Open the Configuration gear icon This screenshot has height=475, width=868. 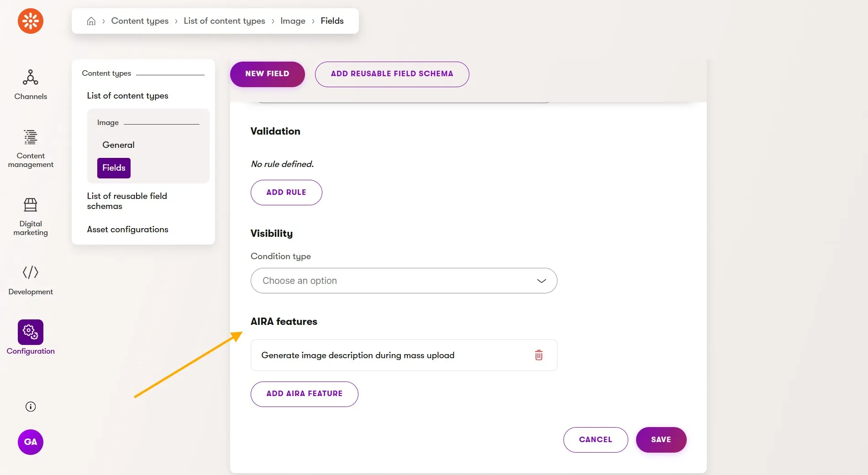(31, 332)
